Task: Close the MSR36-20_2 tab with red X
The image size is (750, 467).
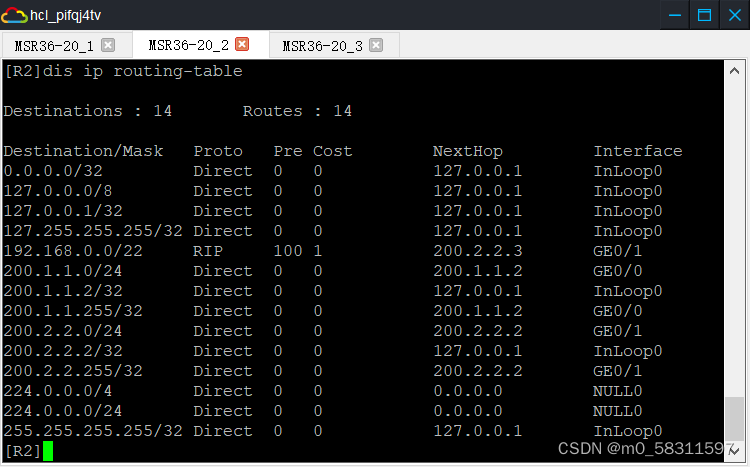Action: tap(243, 44)
